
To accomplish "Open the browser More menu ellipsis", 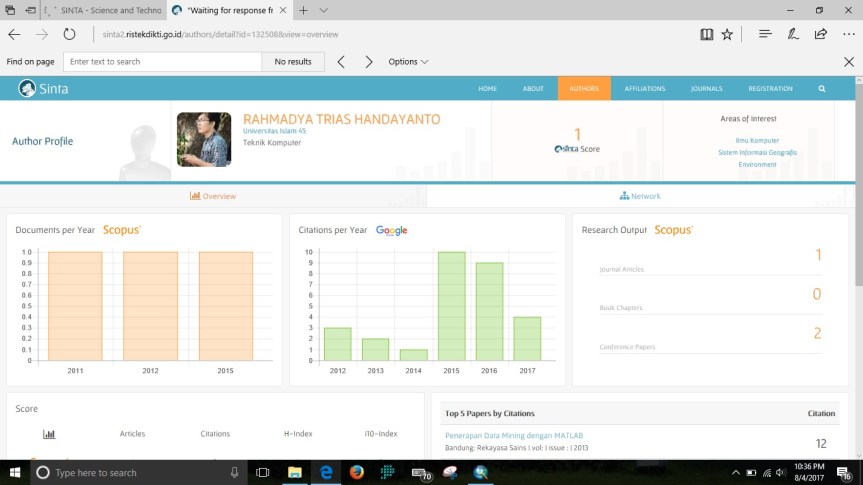I will (x=848, y=34).
